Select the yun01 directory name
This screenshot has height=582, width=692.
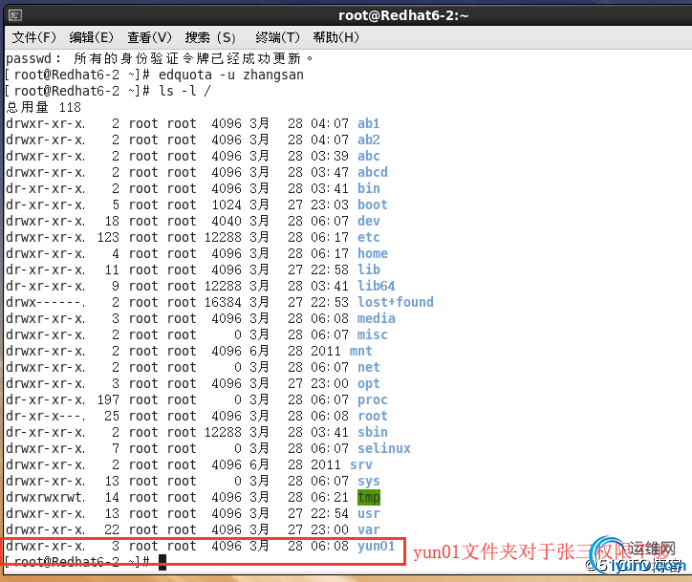click(x=376, y=546)
